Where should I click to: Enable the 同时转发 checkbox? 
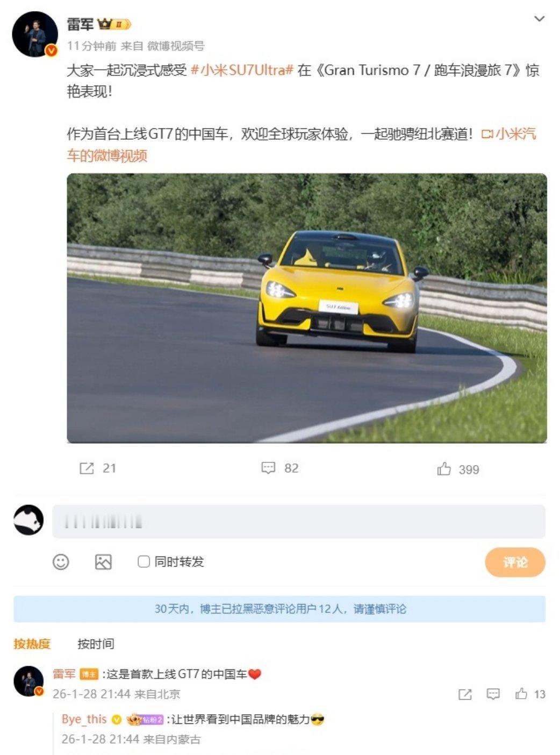[143, 562]
